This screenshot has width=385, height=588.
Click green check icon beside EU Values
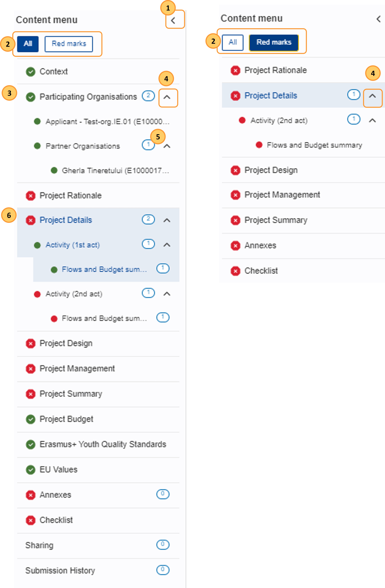pos(31,470)
